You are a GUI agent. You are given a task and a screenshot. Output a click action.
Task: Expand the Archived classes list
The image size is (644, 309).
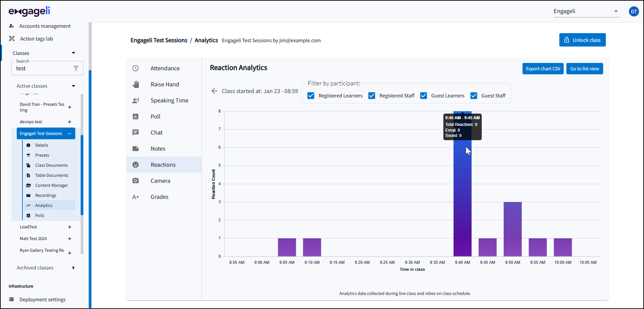coord(73,268)
